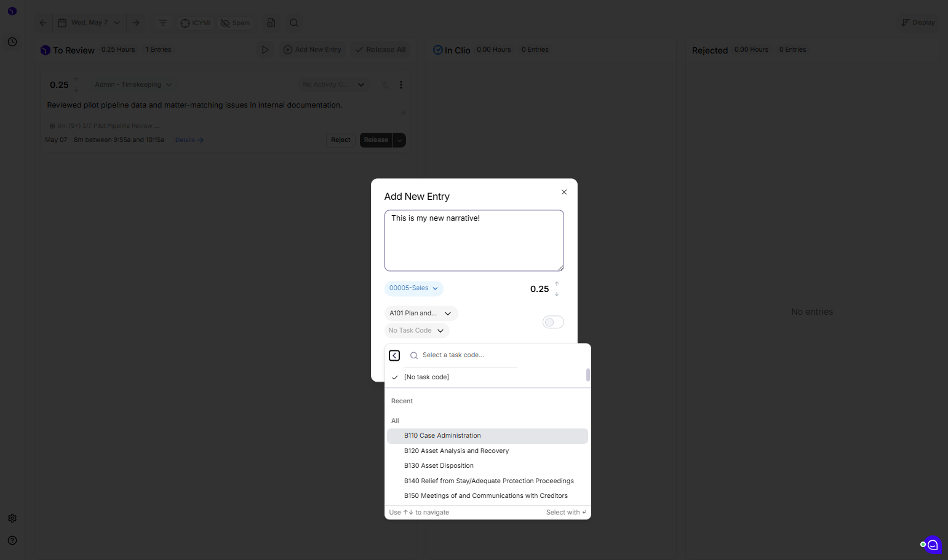This screenshot has height=560, width=948.
Task: Start timer play button in To Review
Action: [x=265, y=50]
